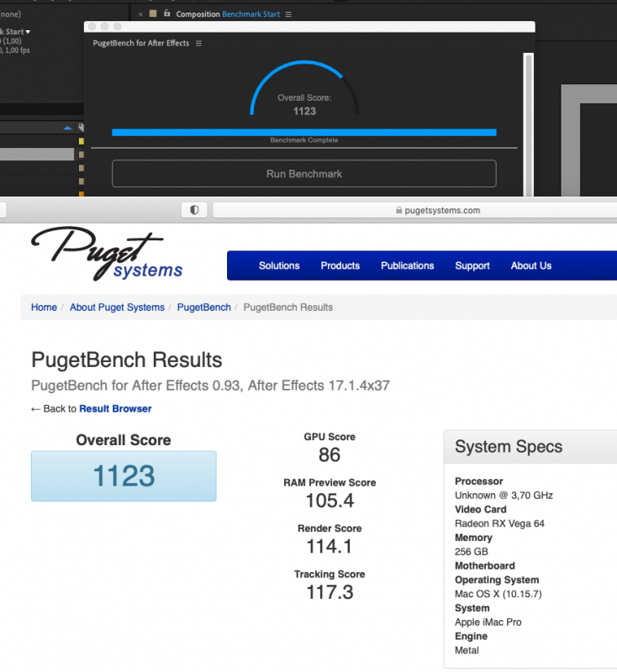Click the RAM Preview Score value 105.4

tap(330, 501)
